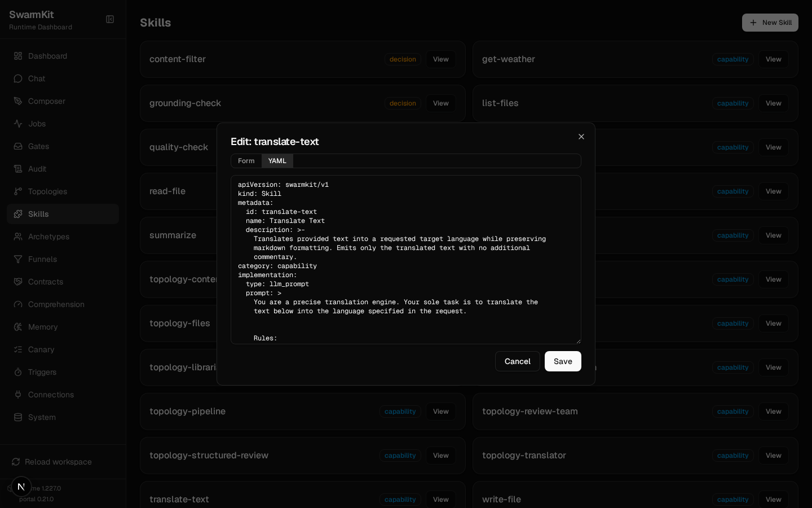The image size is (812, 508).
Task: View the content-filter skill
Action: click(x=441, y=59)
